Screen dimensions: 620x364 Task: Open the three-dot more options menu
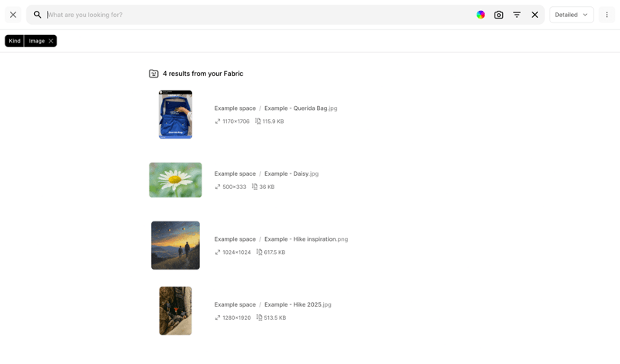(607, 15)
